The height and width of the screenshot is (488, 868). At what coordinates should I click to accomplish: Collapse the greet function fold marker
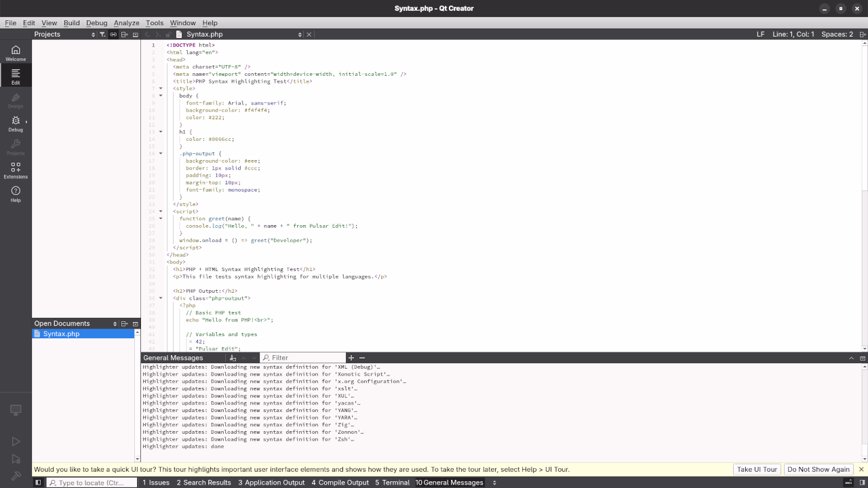pyautogui.click(x=161, y=218)
